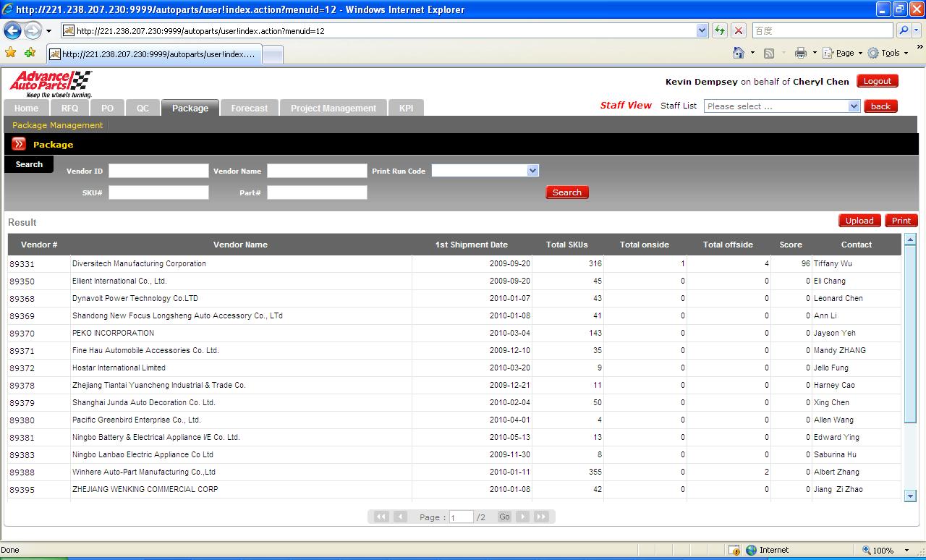Go to the next results page arrow
This screenshot has height=560, width=926.
[x=522, y=517]
